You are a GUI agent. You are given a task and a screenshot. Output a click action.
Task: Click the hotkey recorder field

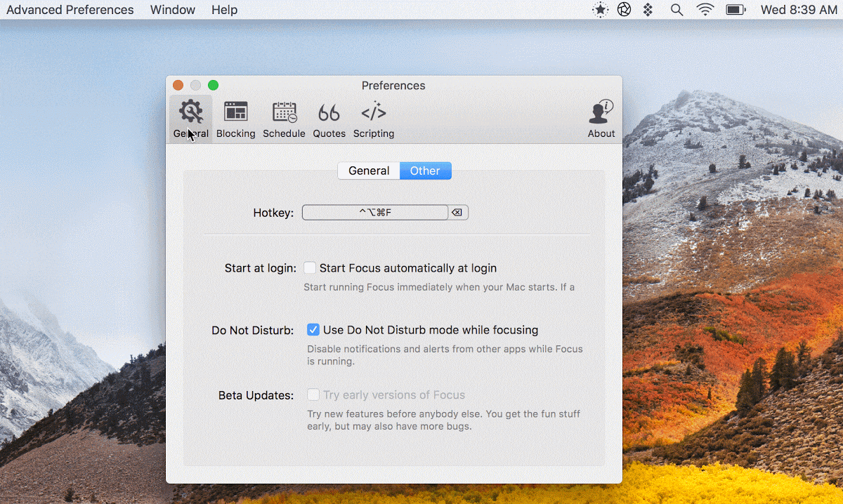375,213
